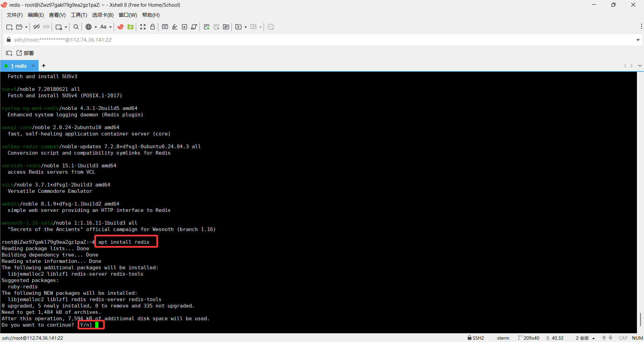This screenshot has height=342, width=644.
Task: Click the 'apt install redis' command text
Action: 124,242
